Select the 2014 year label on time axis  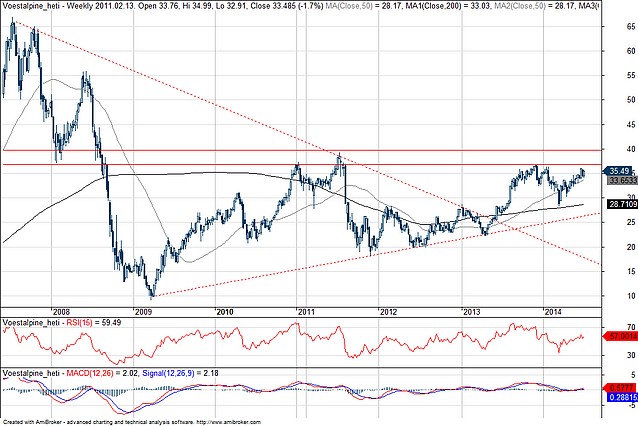pyautogui.click(x=553, y=312)
